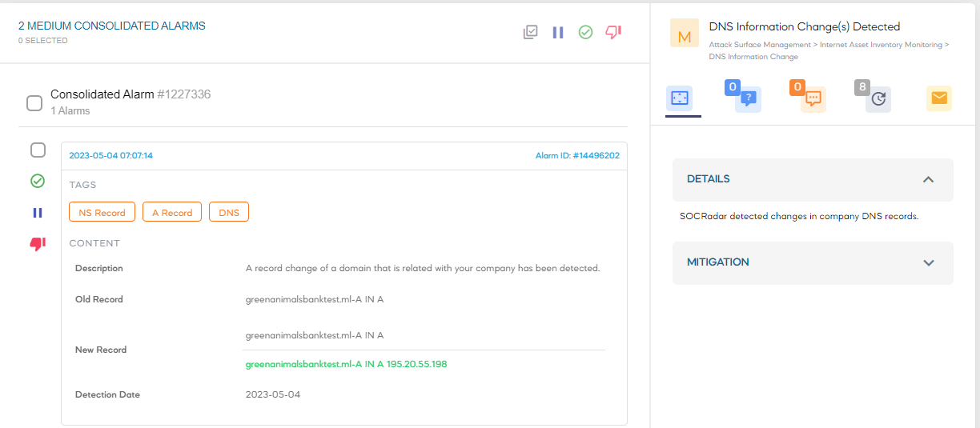Screen dimensions: 980x428
Task: Mark alarm false positive with red thumbs-down
Action: click(38, 244)
